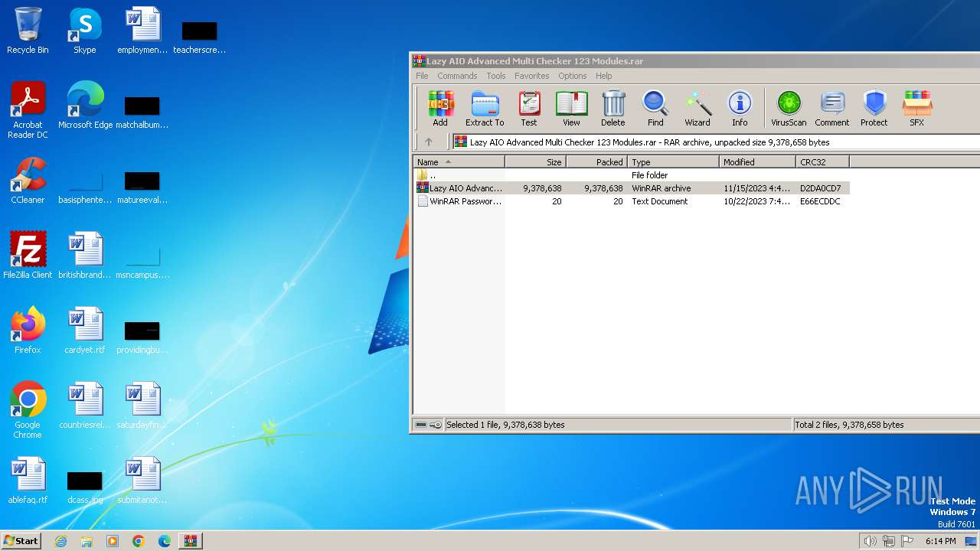Sort files by Name column
980x551 pixels.
pos(459,161)
